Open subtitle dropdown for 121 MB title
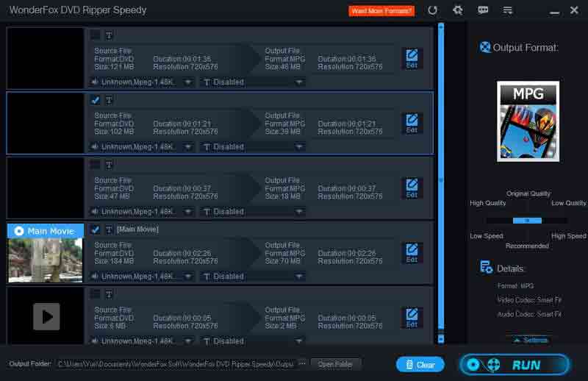The height and width of the screenshot is (381, 588). (253, 82)
